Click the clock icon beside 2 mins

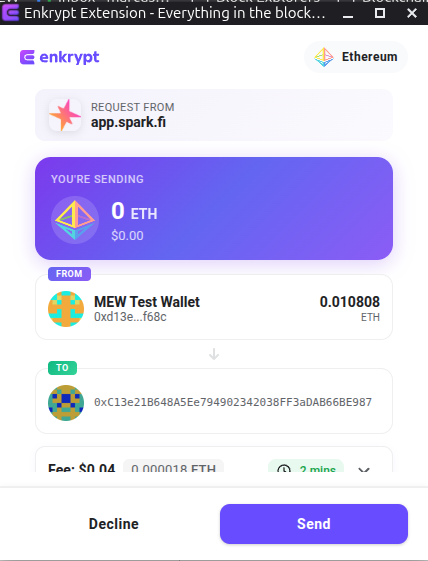tap(284, 469)
